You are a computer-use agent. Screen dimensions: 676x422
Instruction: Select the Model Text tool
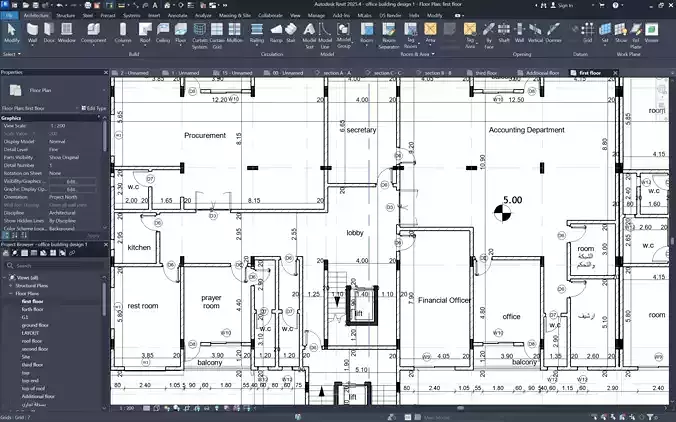click(309, 35)
